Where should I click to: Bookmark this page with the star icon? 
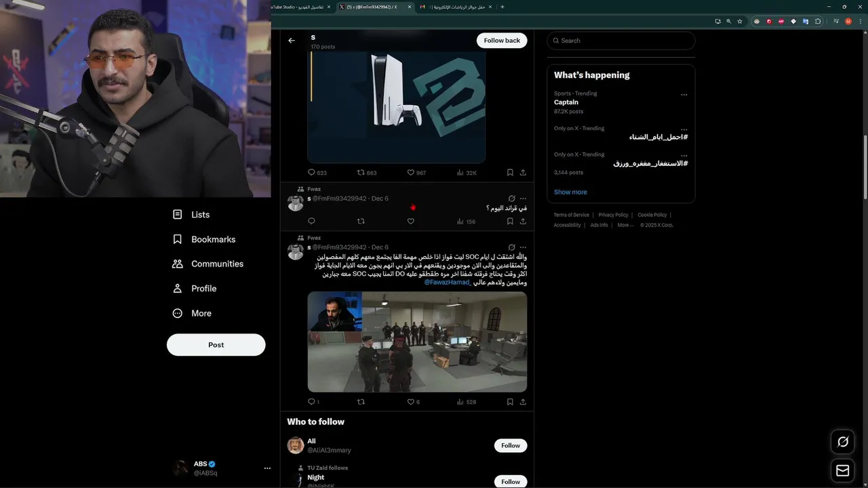740,21
